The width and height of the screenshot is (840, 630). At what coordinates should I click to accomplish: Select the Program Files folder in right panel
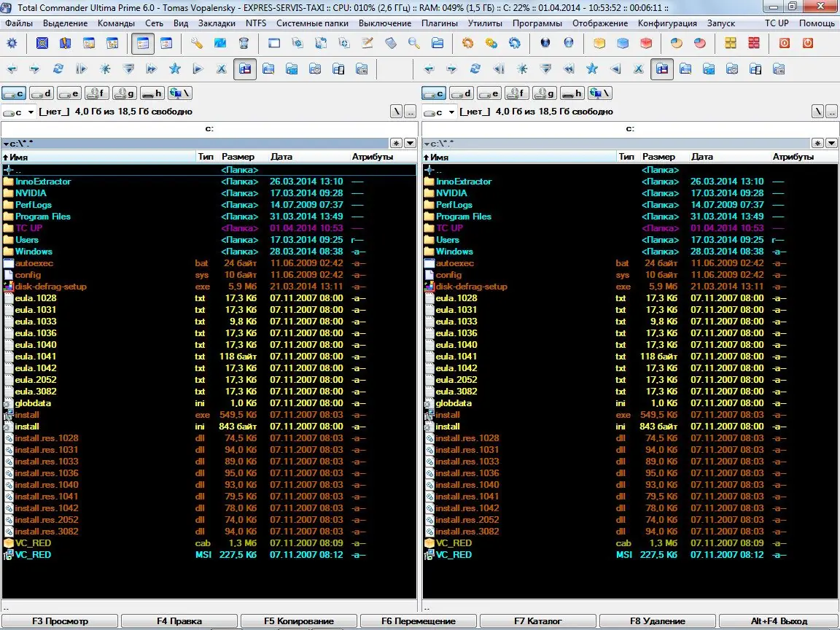point(463,217)
